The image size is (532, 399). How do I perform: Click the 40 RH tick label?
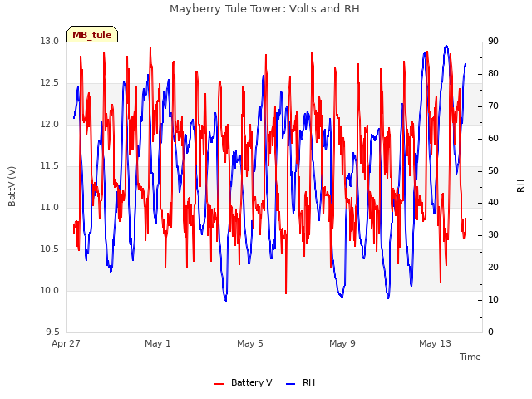tap(493, 203)
